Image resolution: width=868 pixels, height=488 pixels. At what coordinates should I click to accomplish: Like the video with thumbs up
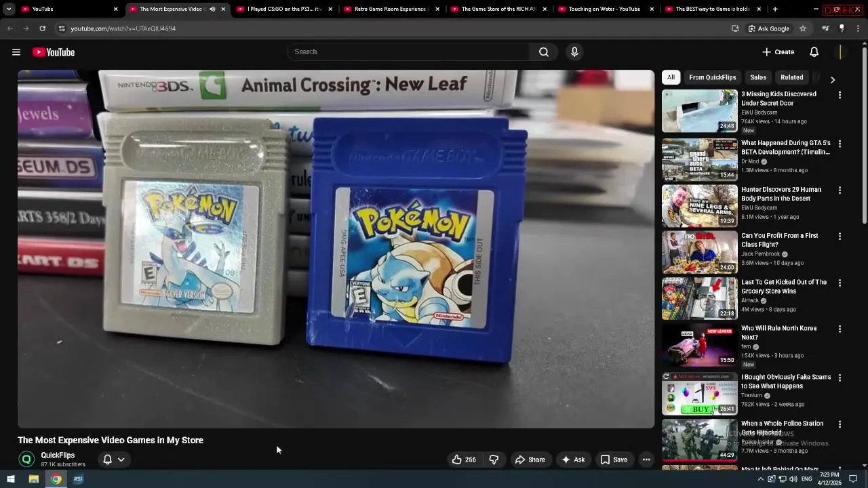coord(464,460)
